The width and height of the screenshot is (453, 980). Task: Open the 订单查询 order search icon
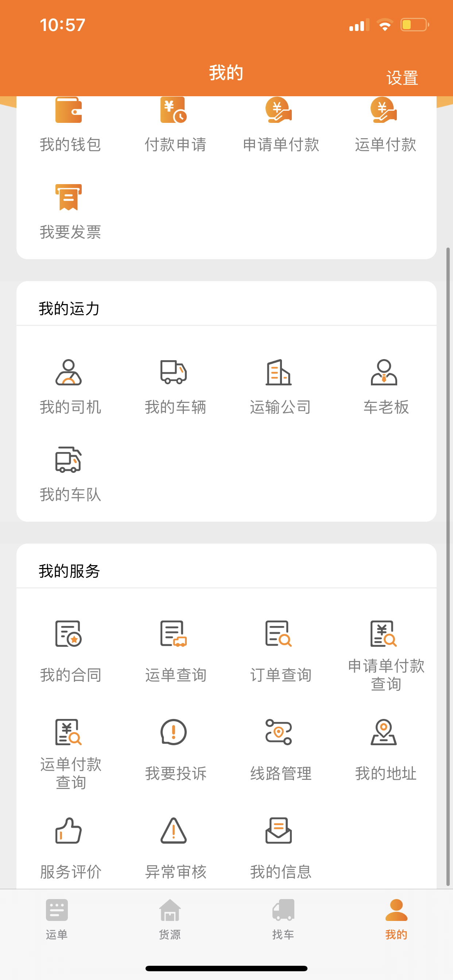tap(279, 633)
